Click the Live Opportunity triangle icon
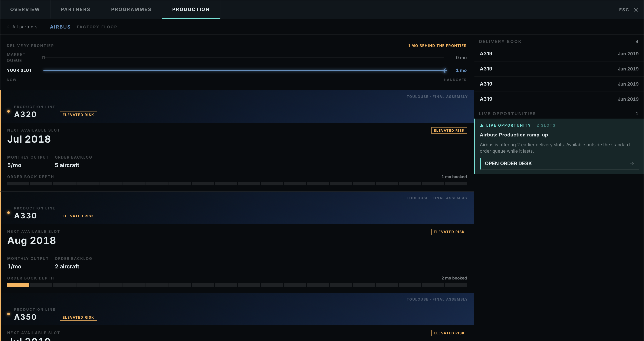This screenshot has height=341, width=644. coord(482,125)
